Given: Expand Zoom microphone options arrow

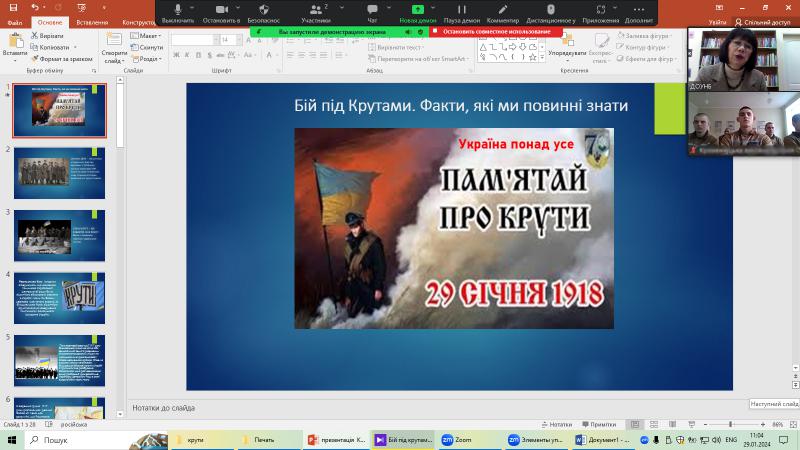Looking at the screenshot, I should tap(192, 8).
